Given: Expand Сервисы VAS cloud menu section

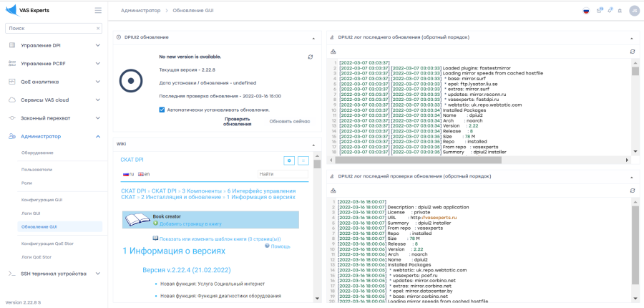Looking at the screenshot, I should [98, 100].
